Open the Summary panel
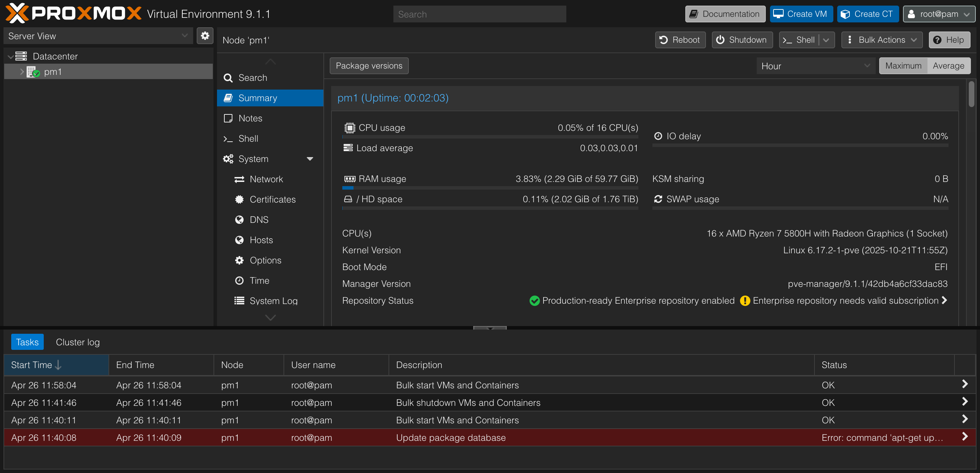Viewport: 980px width, 473px height. point(270,98)
